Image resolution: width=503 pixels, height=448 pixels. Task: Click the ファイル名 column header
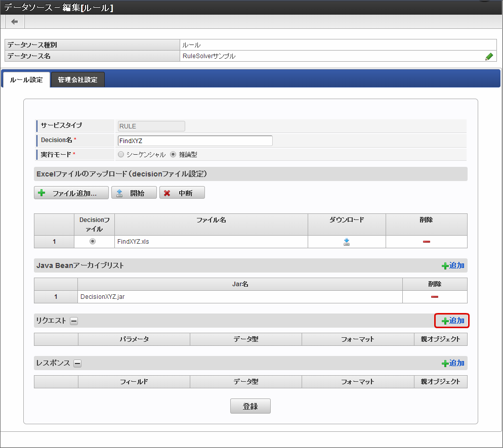(211, 225)
